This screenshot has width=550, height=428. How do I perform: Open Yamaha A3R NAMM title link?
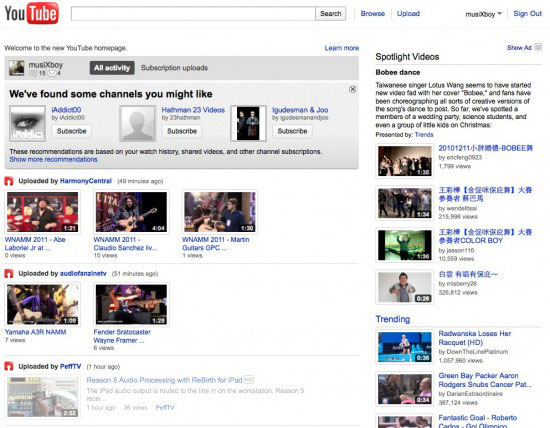click(x=35, y=332)
